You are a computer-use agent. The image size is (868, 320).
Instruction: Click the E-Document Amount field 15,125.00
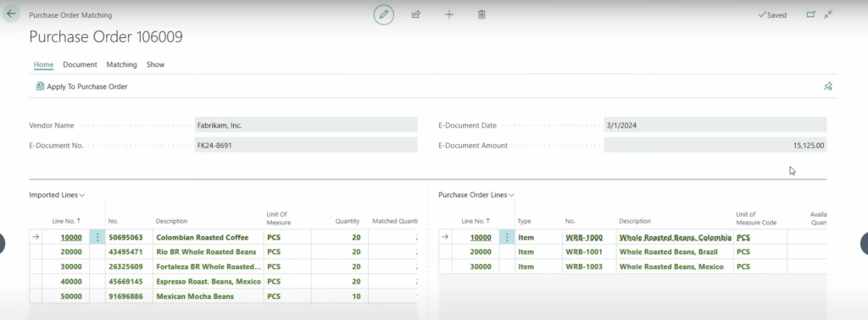point(715,146)
